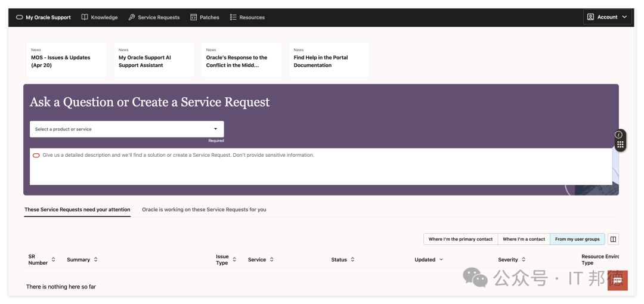The image size is (644, 304).
Task: Select These Service Requests need your attention tab
Action: pyautogui.click(x=77, y=209)
